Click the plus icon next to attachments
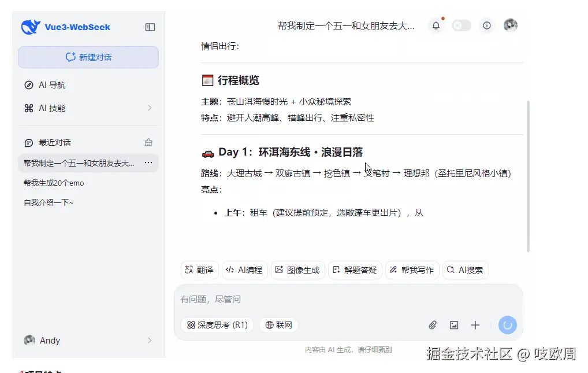Viewport: 588px width, 373px height. click(475, 325)
